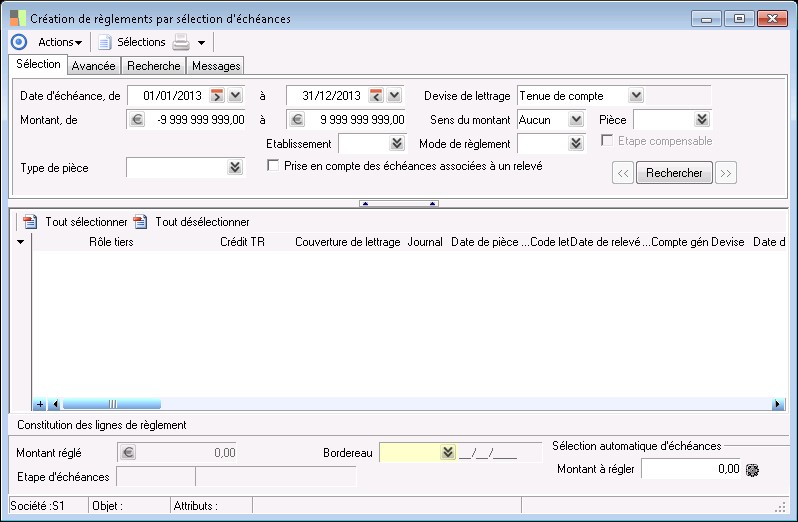The height and width of the screenshot is (522, 798).
Task: Open Type de pièce dropdown
Action: click(235, 167)
